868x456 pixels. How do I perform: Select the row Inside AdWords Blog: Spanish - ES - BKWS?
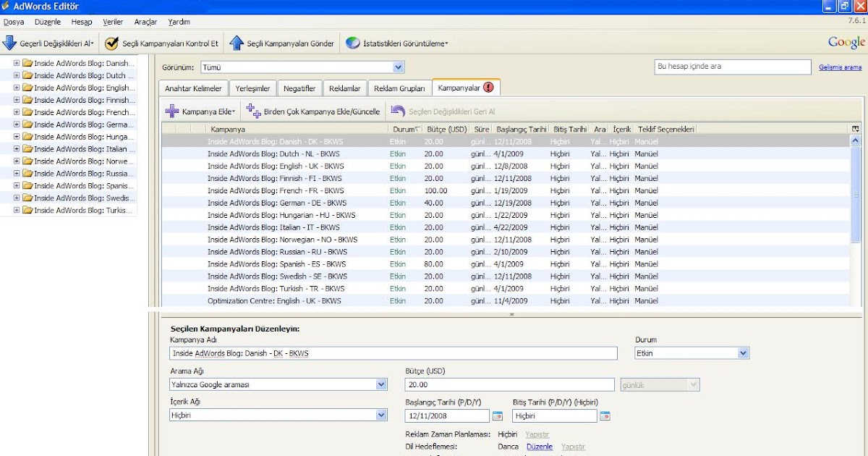click(x=506, y=263)
